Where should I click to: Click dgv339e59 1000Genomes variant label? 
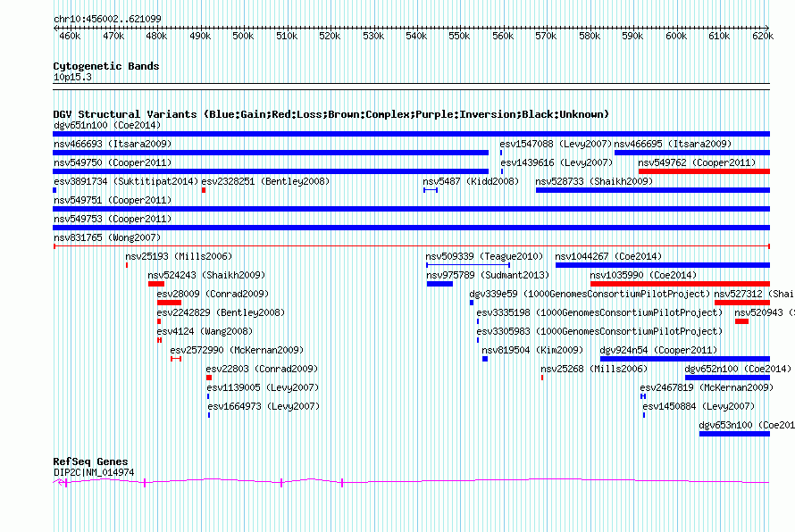pos(590,294)
